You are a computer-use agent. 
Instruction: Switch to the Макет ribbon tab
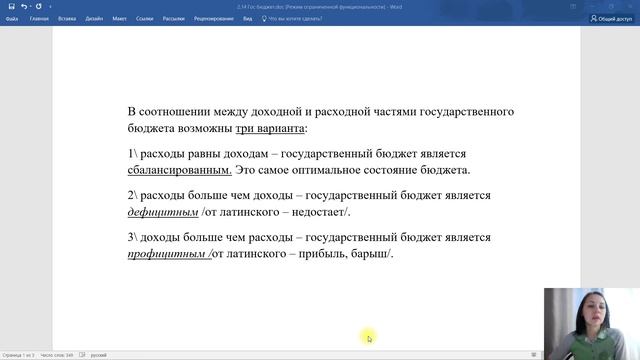coord(119,19)
